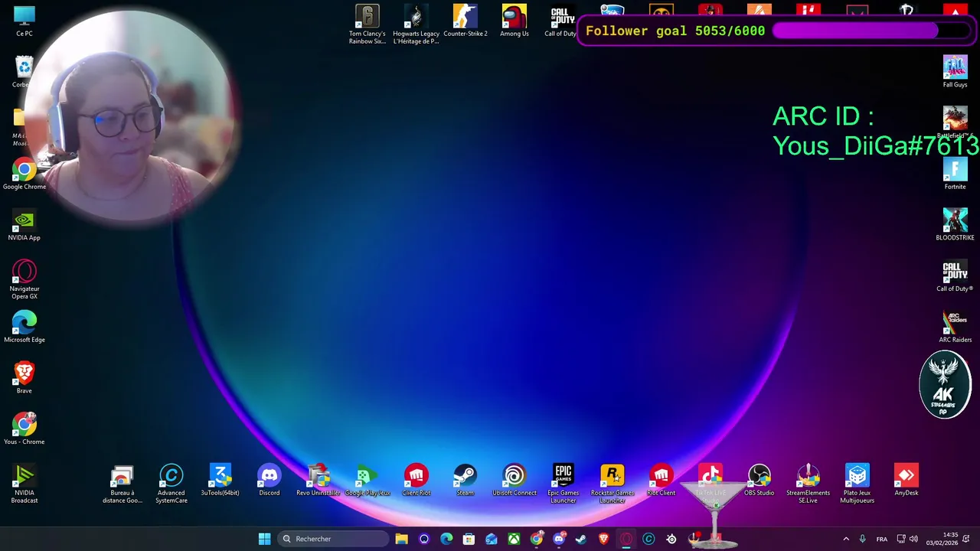Open the Revo Uninstaller shortcut
The image size is (980, 551).
point(318,481)
